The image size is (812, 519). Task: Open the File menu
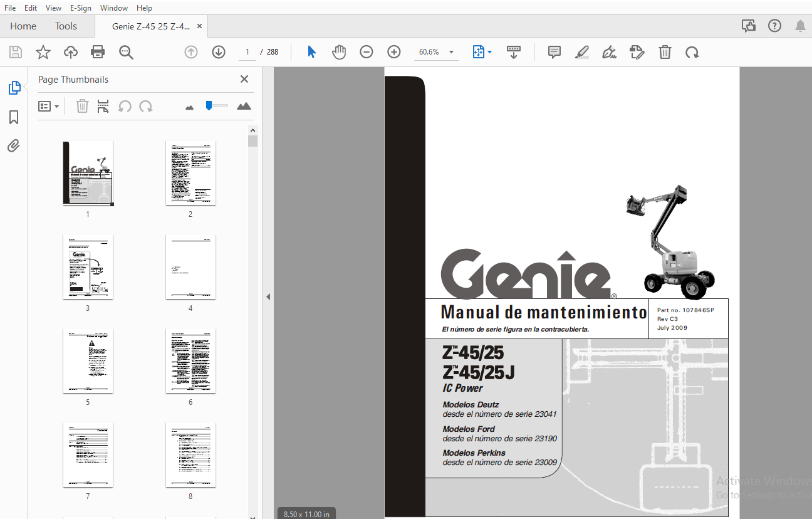(10, 8)
